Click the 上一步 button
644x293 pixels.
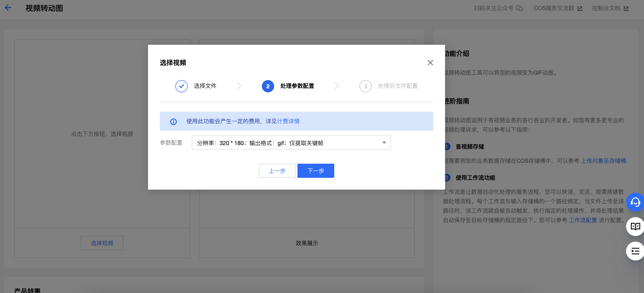[x=277, y=171]
